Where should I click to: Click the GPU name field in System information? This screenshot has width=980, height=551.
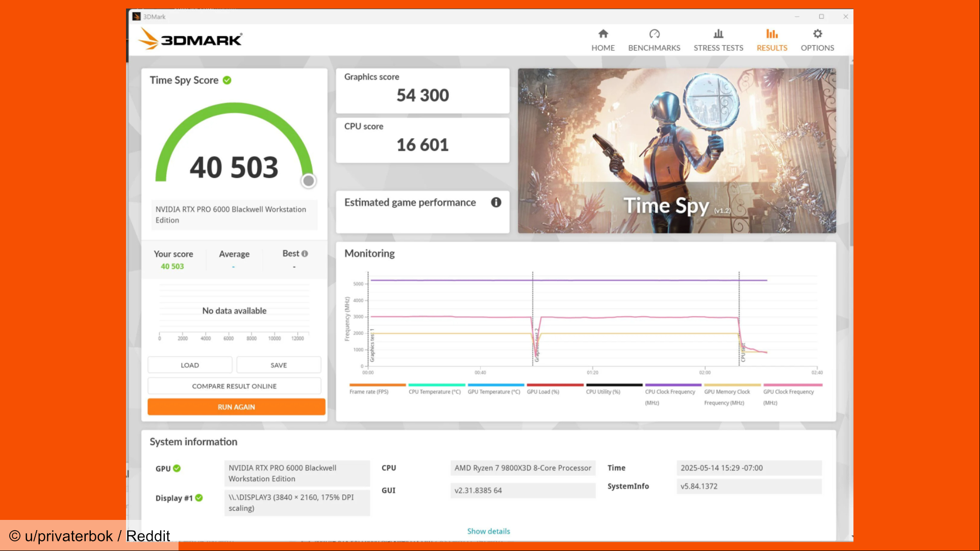pyautogui.click(x=297, y=473)
